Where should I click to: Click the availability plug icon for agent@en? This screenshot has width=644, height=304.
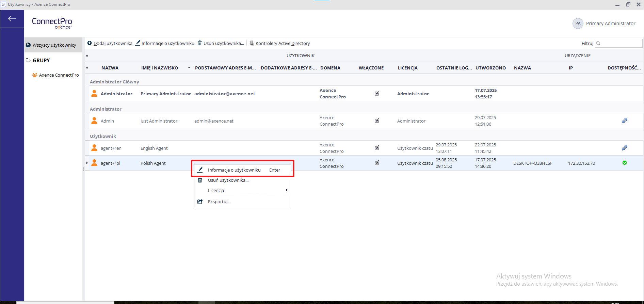[625, 148]
